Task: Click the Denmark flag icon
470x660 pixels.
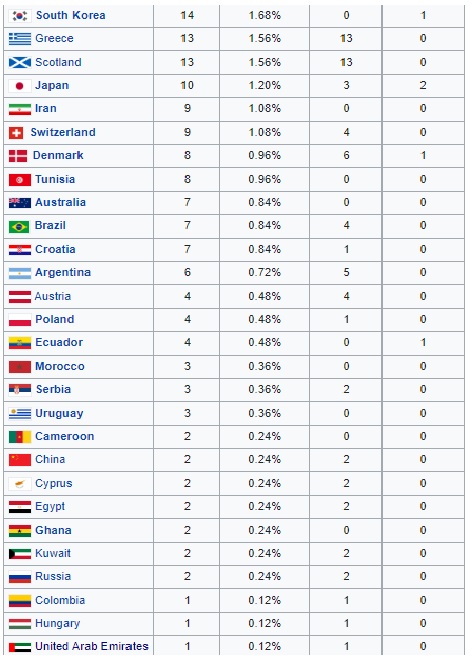Action: pyautogui.click(x=18, y=156)
